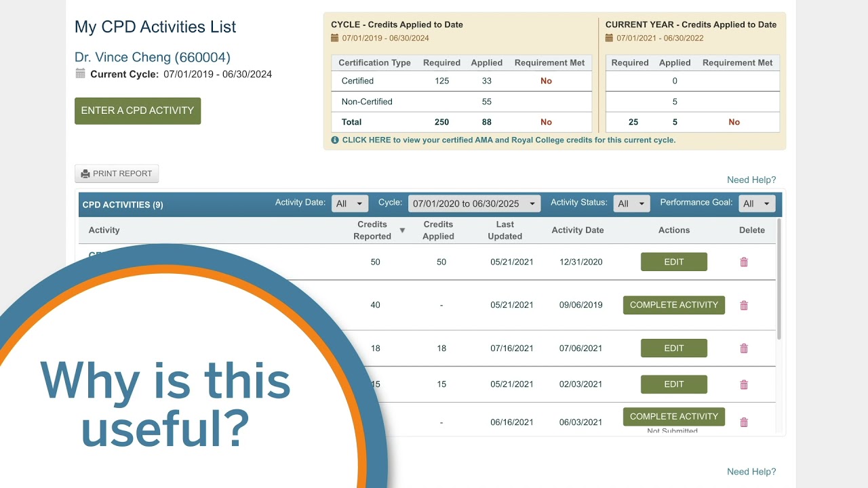Click the sort arrow beside Credits Reported

click(x=402, y=230)
